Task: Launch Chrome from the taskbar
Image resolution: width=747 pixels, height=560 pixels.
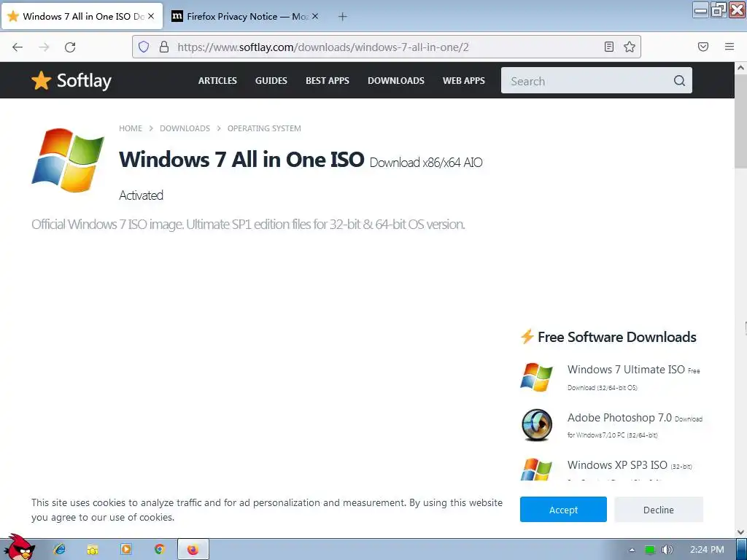Action: point(160,550)
